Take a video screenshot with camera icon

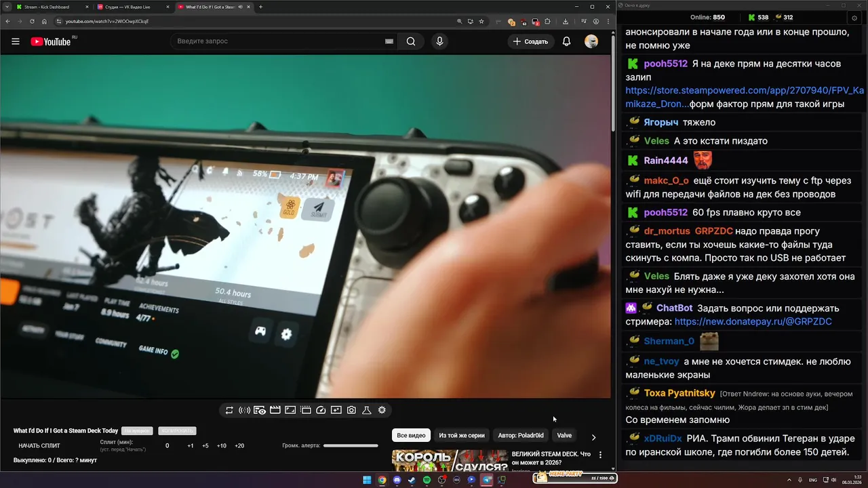point(351,410)
